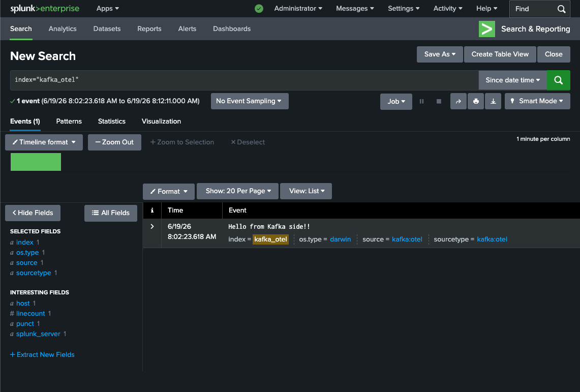Open the Smart Mode dropdown

tap(537, 101)
